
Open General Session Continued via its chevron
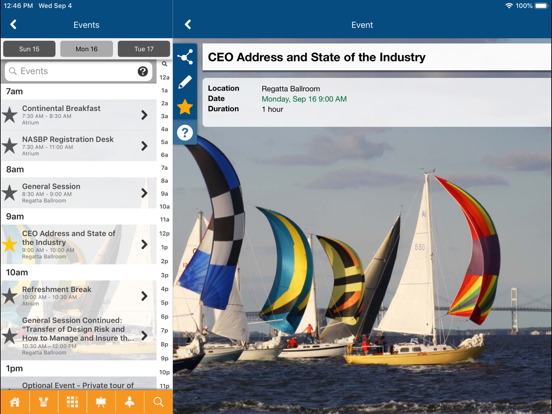(144, 335)
